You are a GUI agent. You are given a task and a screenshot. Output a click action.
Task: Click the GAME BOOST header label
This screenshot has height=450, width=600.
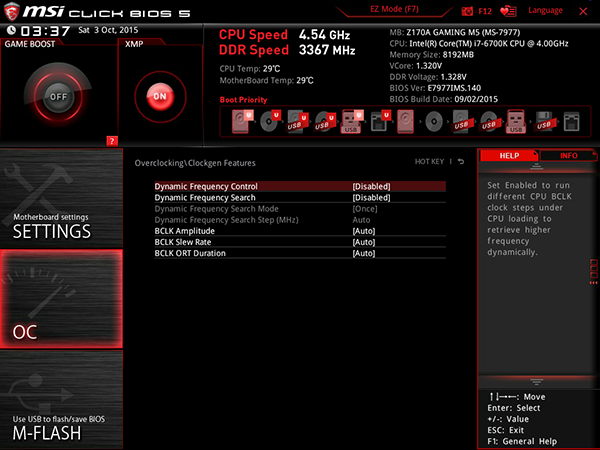pos(30,44)
